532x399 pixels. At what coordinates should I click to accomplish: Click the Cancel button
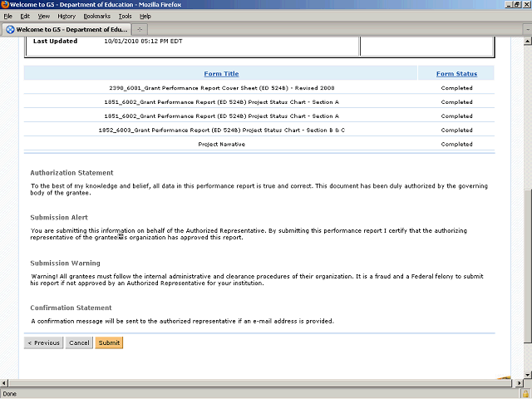click(79, 342)
